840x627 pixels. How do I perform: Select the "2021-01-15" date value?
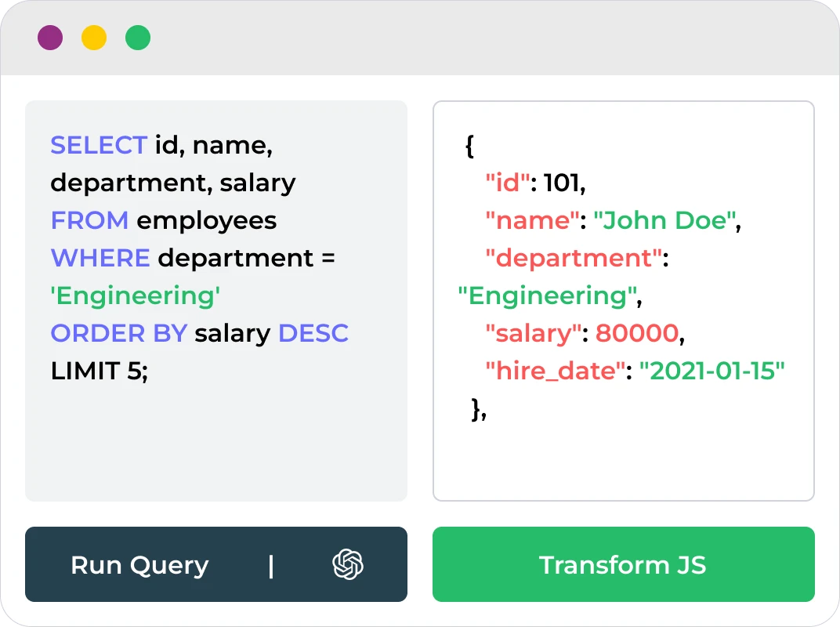coord(712,371)
